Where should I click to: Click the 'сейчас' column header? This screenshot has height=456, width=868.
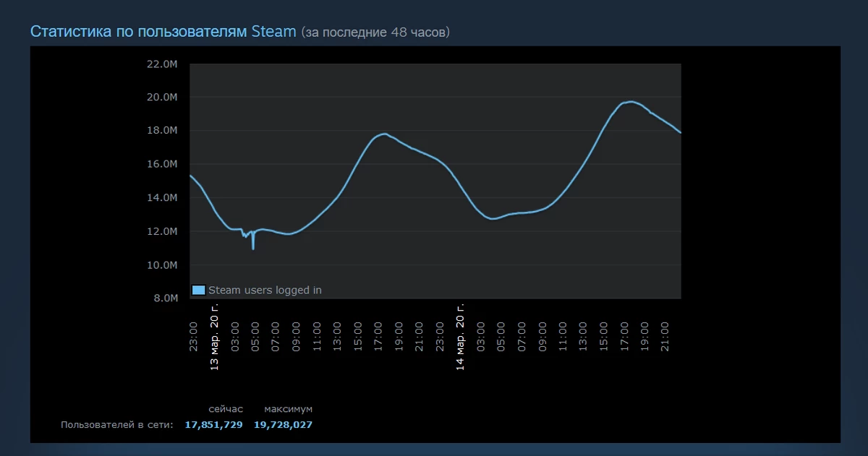(x=226, y=409)
